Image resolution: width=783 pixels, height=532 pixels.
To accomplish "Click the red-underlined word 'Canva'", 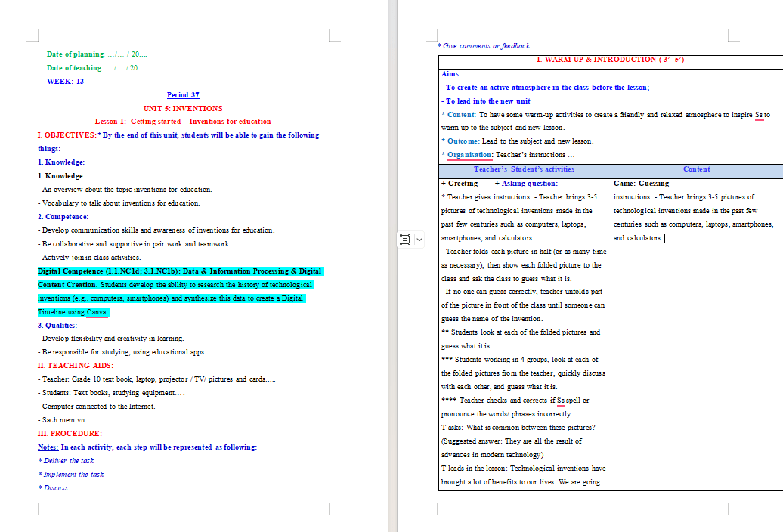I will pos(97,312).
